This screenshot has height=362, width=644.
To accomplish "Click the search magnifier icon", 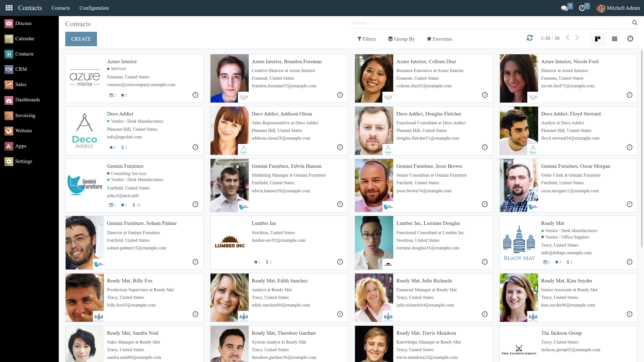I will pos(635,23).
